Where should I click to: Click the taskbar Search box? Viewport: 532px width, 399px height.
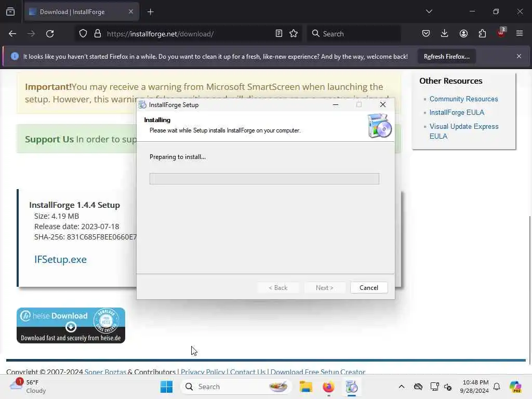pyautogui.click(x=236, y=387)
